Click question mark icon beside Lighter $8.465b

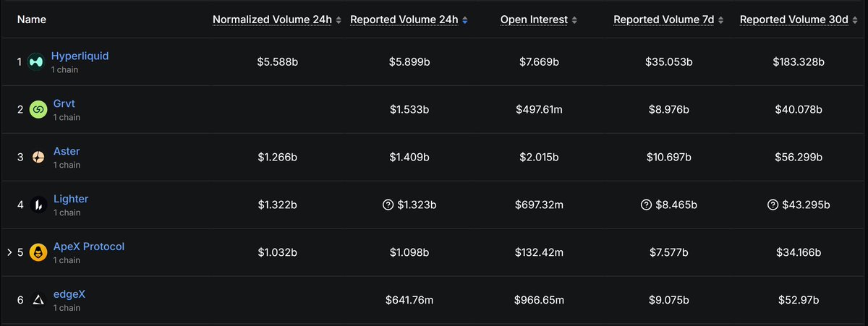coord(646,205)
